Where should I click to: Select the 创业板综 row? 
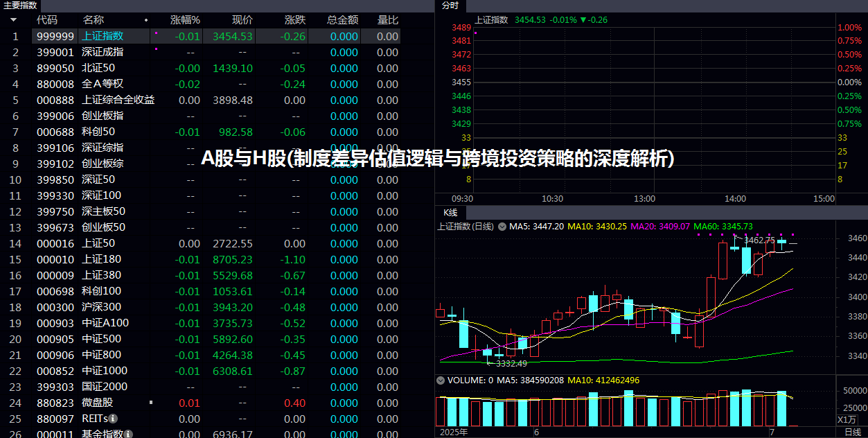200,164
